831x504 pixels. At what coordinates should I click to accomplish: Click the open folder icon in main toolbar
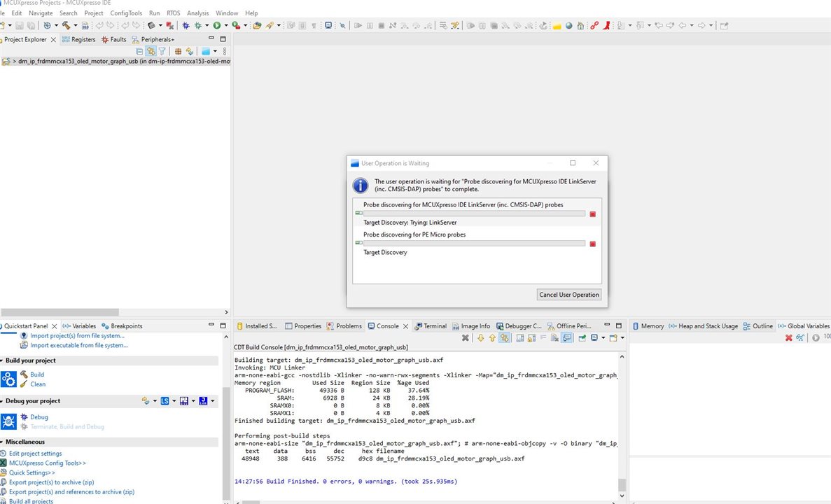coord(257,25)
